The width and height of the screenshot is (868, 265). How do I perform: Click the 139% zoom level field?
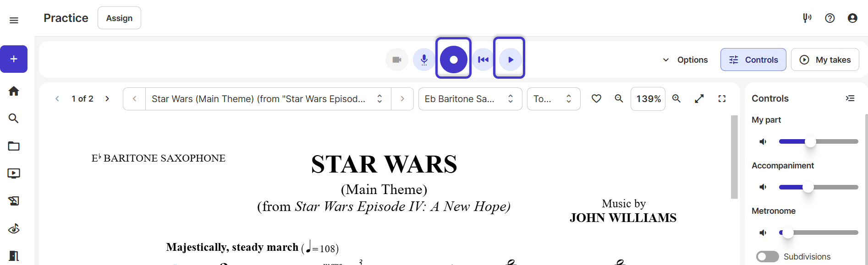pos(648,99)
